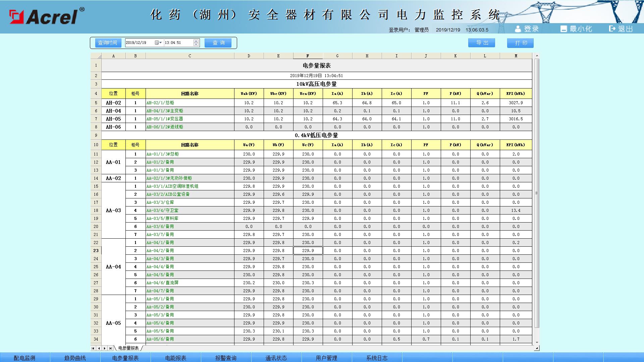Click the previous-sheet navigation arrow
The height and width of the screenshot is (362, 644).
[x=99, y=349]
